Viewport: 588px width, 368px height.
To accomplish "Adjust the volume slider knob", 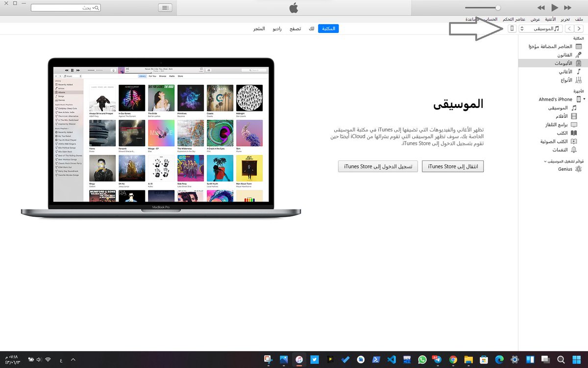I will tap(498, 8).
